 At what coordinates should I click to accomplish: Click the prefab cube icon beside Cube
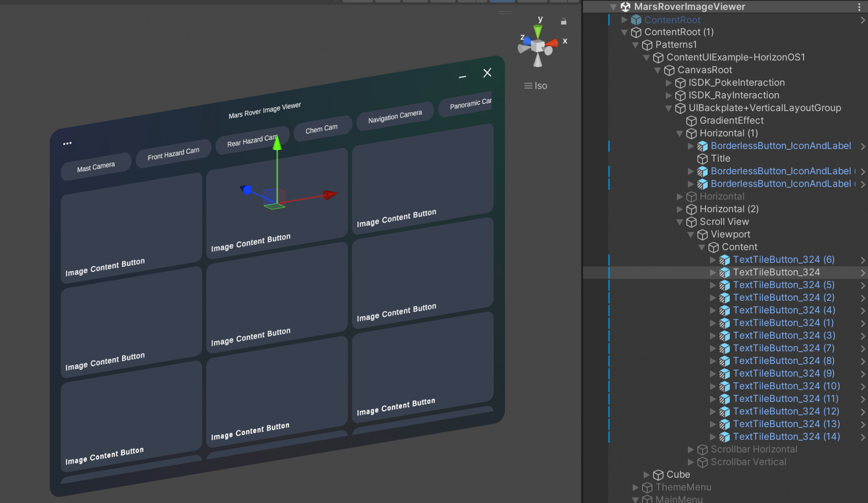[x=658, y=475]
